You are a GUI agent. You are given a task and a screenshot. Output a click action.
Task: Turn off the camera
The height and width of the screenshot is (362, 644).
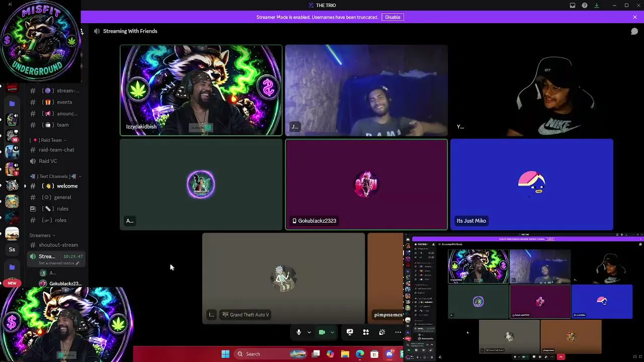pos(322,332)
